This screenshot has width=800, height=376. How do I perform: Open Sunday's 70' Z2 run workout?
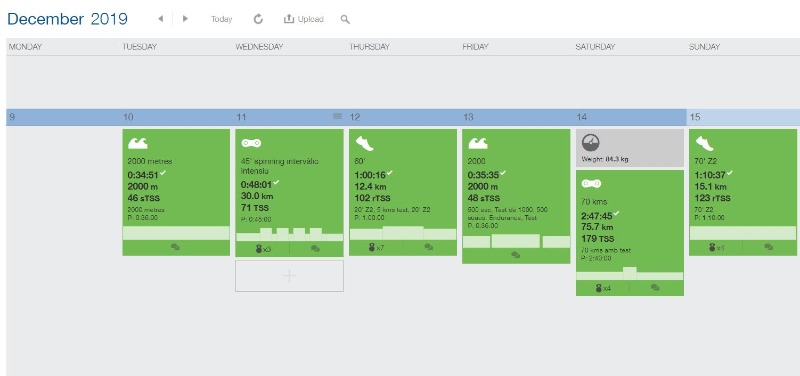tap(743, 192)
